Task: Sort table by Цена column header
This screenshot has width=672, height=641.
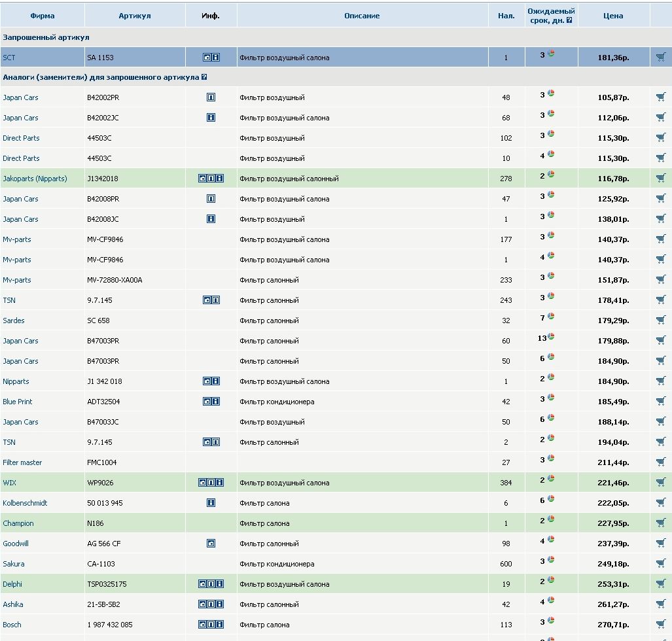Action: (x=613, y=16)
